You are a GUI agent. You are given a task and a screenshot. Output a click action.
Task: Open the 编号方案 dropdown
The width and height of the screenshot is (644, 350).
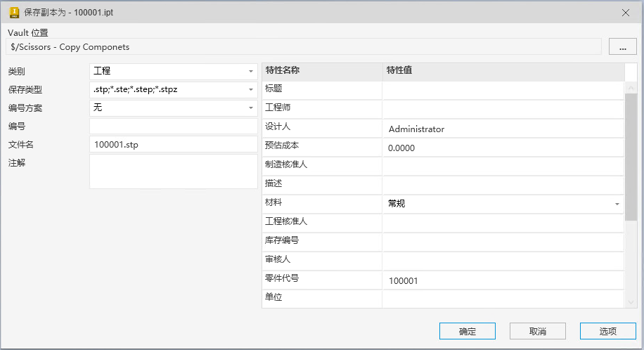coord(251,108)
